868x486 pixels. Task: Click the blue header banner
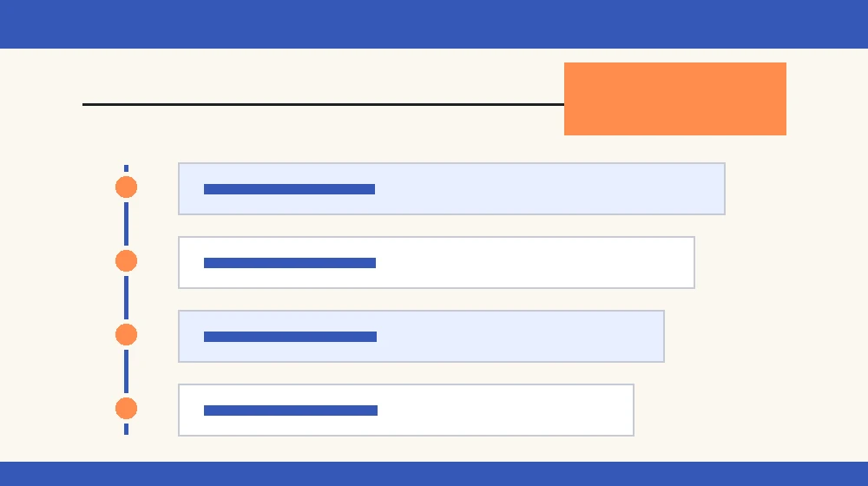click(x=434, y=23)
